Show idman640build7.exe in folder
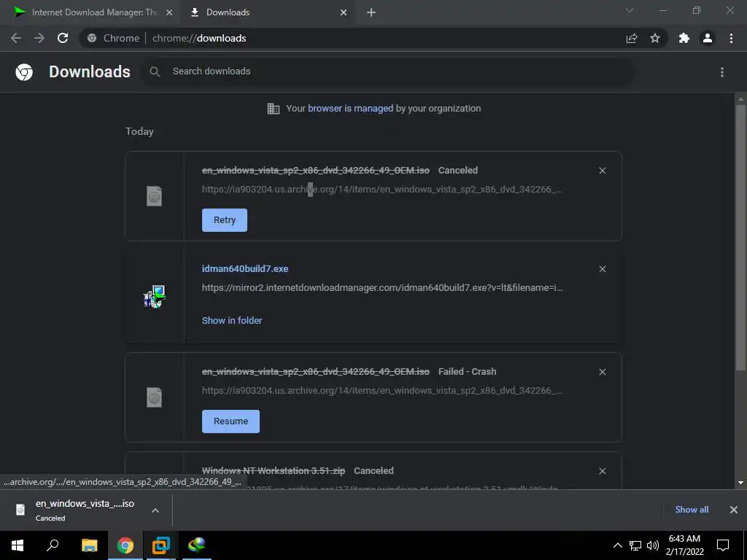 click(232, 321)
